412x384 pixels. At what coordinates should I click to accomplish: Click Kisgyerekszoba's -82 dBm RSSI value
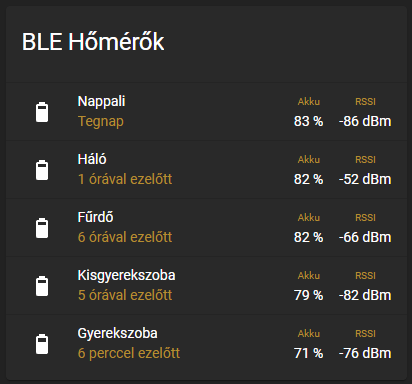click(x=365, y=295)
